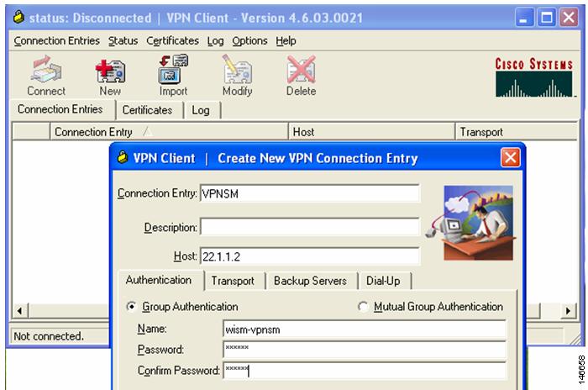Sort by Connection Entry column header

pyautogui.click(x=169, y=132)
